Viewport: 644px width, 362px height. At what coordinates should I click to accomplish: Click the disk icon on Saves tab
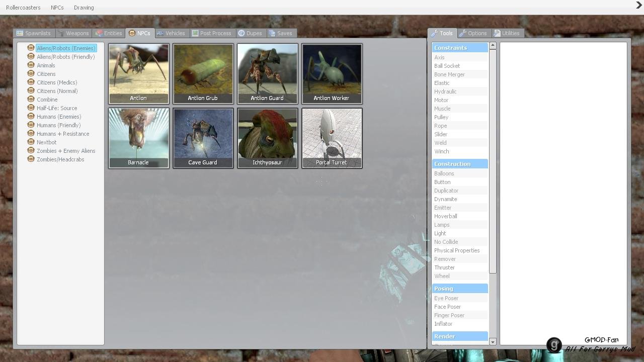coord(272,33)
